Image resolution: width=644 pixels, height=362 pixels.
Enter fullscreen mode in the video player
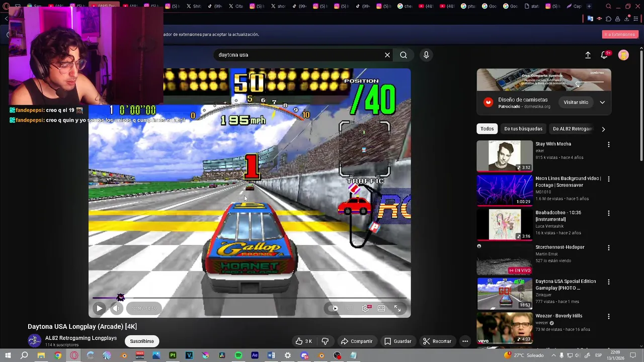(x=397, y=308)
